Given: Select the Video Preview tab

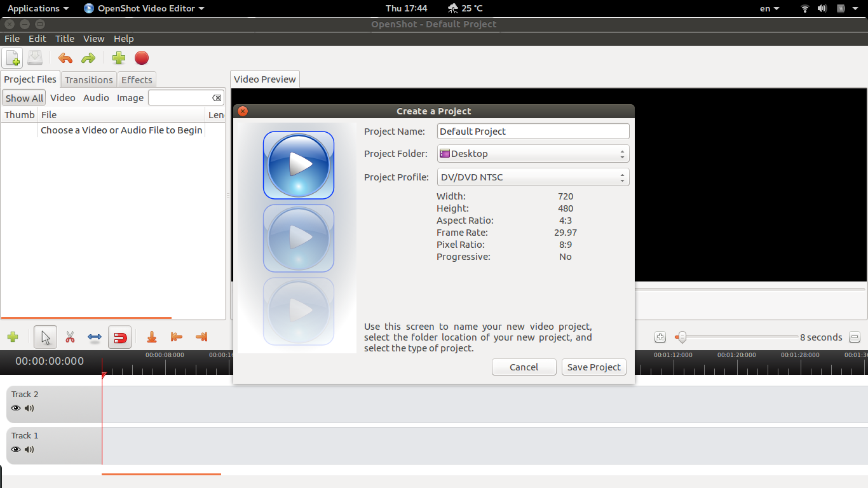Looking at the screenshot, I should 264,79.
